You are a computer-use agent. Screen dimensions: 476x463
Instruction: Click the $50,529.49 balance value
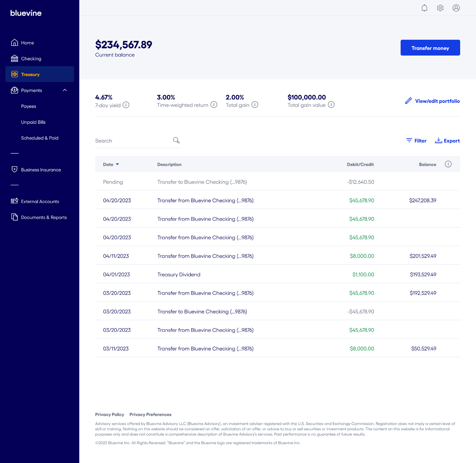[x=424, y=349]
